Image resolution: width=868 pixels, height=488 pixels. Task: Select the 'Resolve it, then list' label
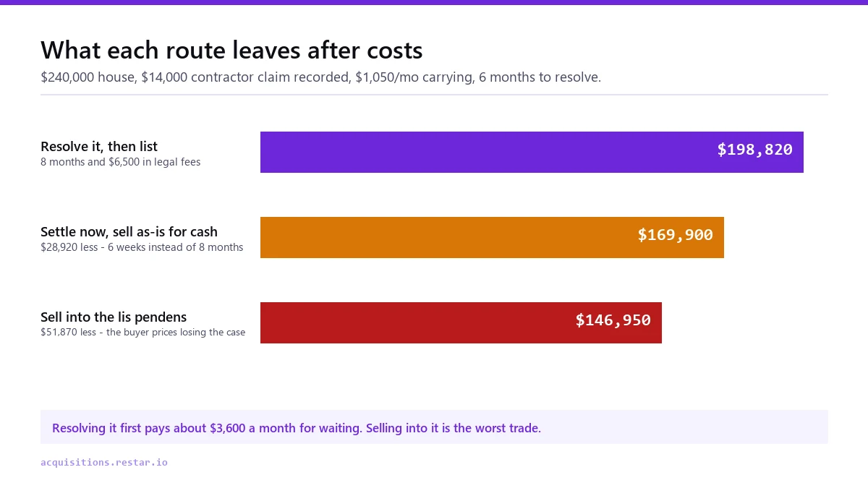(99, 147)
